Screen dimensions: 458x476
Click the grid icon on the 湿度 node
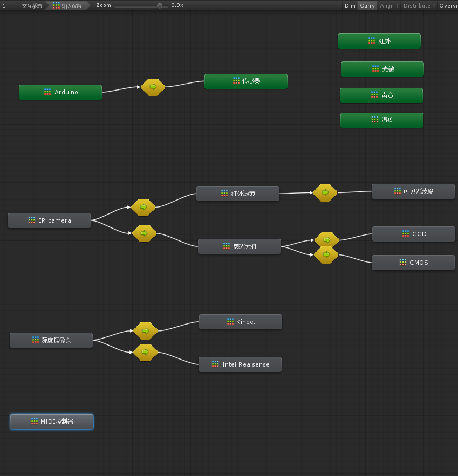pyautogui.click(x=375, y=119)
